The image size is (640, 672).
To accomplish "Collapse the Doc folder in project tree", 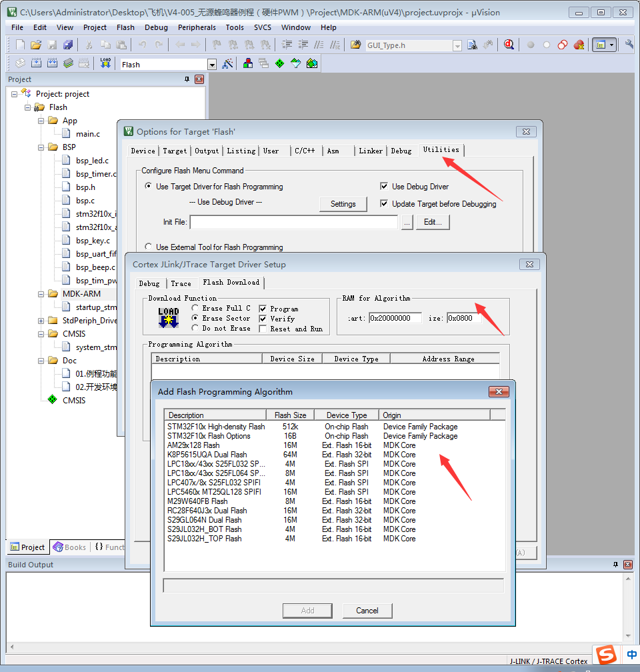I will click(41, 361).
